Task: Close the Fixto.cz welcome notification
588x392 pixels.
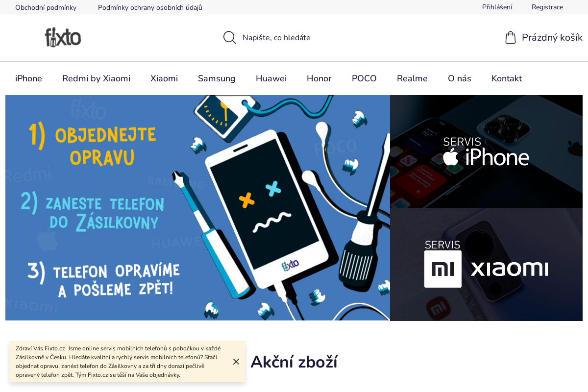Action: (x=236, y=362)
